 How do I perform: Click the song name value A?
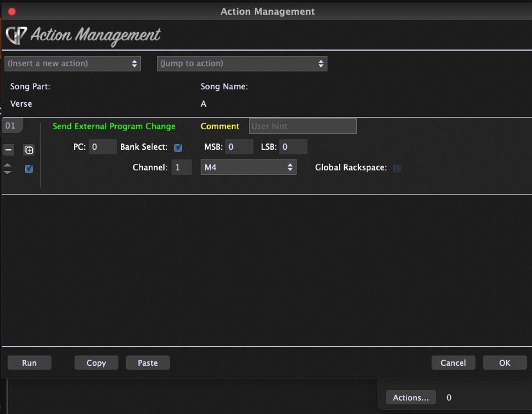[203, 104]
